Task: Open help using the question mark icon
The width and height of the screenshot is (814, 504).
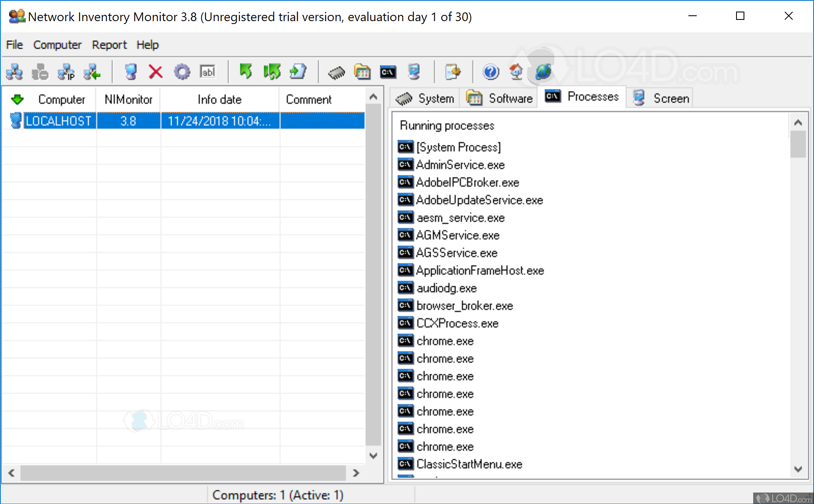Action: click(490, 72)
